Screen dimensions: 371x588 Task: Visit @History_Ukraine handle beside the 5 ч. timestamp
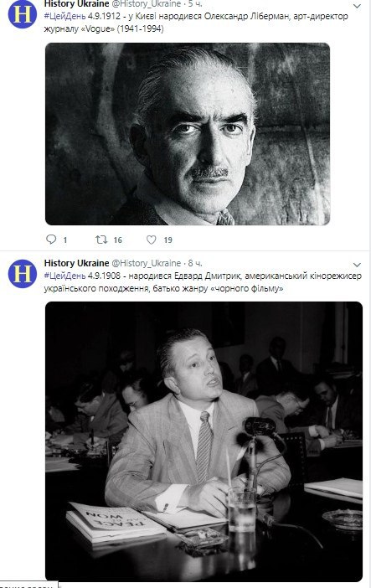[x=147, y=3]
